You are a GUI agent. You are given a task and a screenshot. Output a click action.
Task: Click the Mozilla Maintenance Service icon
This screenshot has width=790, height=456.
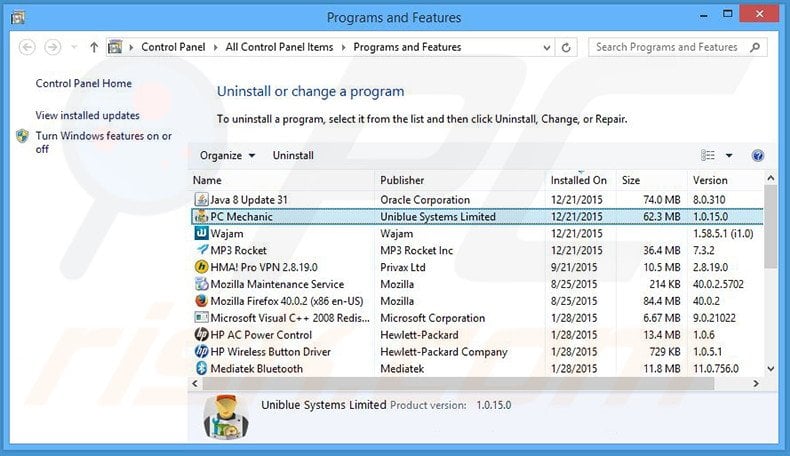202,284
